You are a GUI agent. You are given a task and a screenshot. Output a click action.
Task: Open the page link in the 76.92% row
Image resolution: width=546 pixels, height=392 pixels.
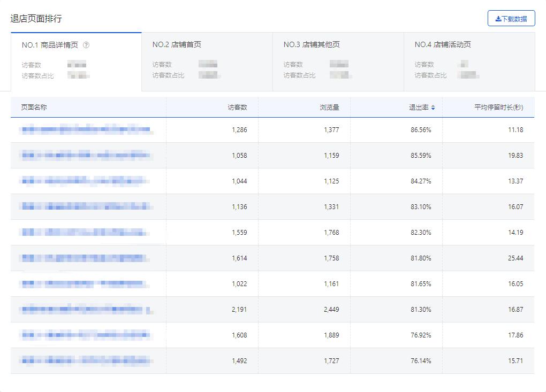pos(86,335)
